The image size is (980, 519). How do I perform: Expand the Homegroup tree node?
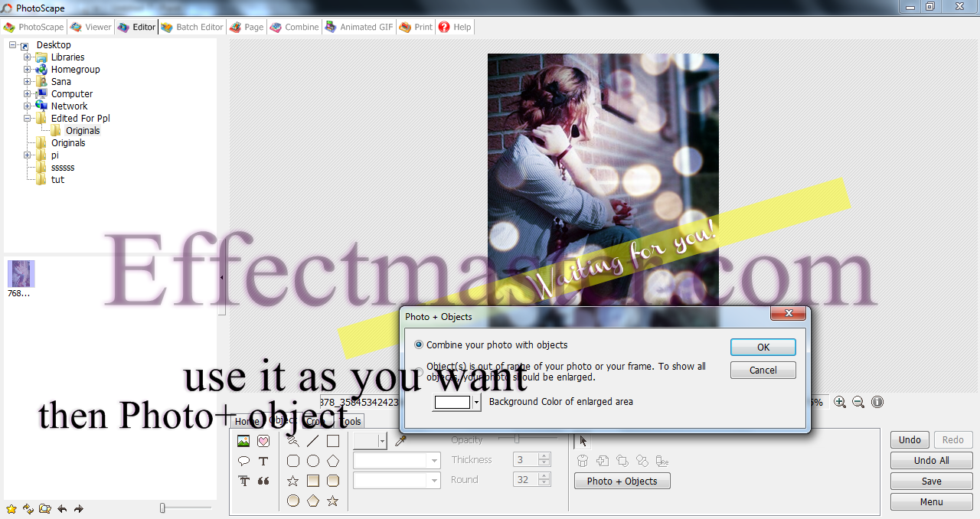tap(28, 70)
